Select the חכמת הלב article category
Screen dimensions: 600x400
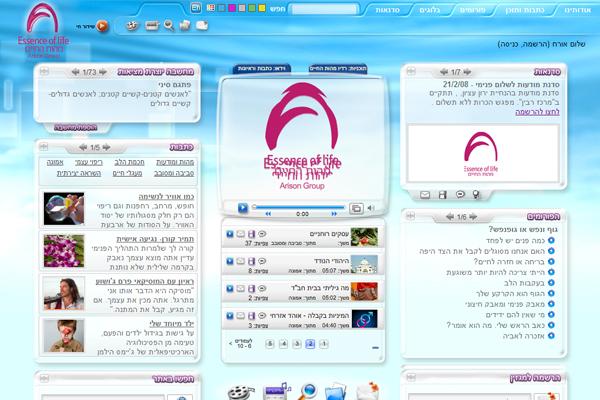pos(129,163)
